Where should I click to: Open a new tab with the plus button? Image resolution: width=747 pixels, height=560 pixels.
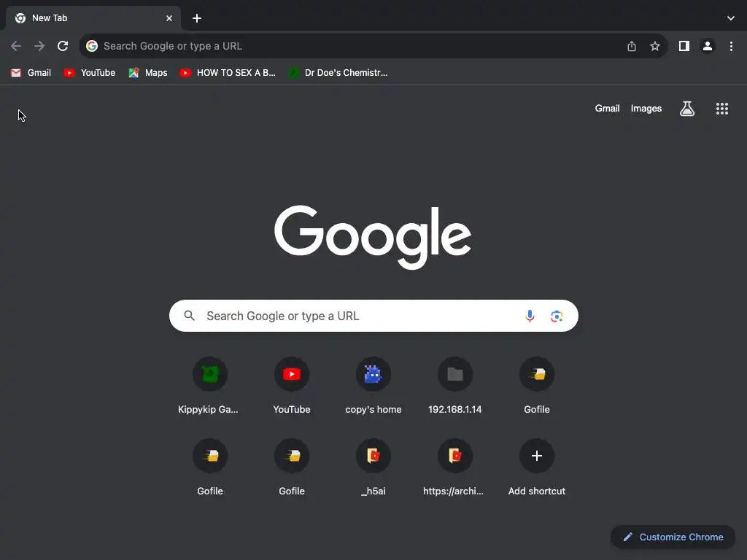(x=197, y=18)
